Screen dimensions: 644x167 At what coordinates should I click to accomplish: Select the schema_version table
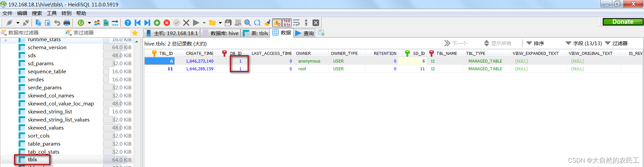click(x=47, y=48)
